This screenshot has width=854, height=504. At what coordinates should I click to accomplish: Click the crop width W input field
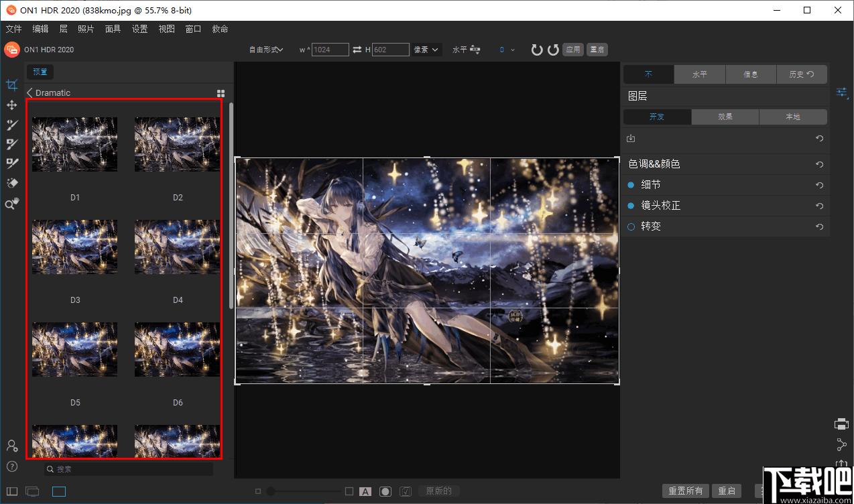click(330, 50)
